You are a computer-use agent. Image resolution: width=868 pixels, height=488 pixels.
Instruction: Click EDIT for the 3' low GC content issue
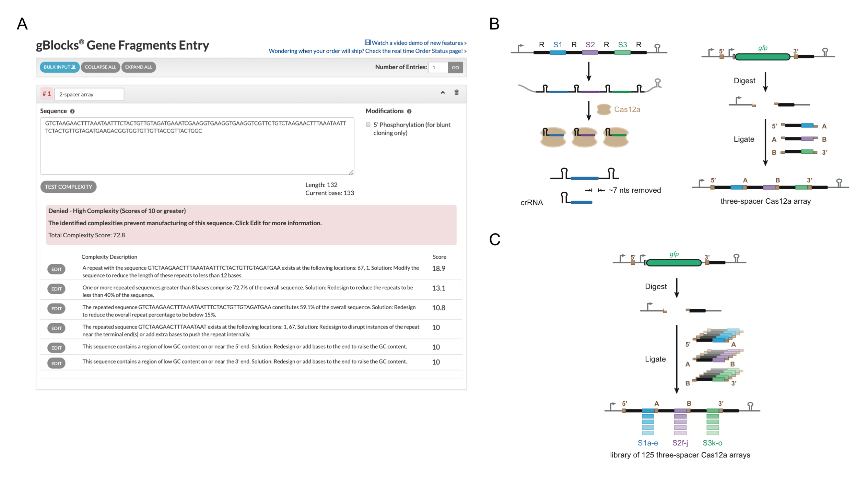point(56,363)
